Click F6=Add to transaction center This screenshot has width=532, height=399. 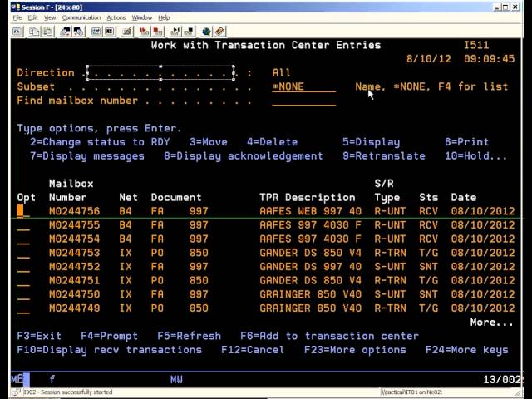[329, 336]
